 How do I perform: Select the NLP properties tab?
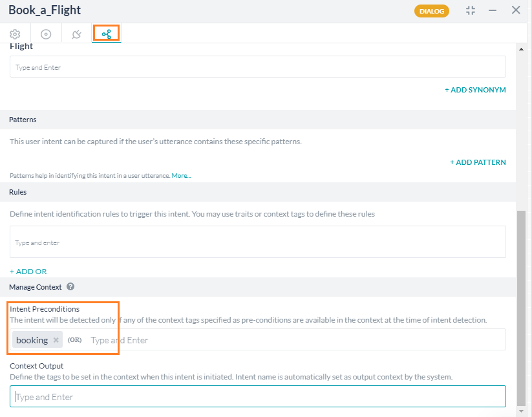tap(106, 34)
